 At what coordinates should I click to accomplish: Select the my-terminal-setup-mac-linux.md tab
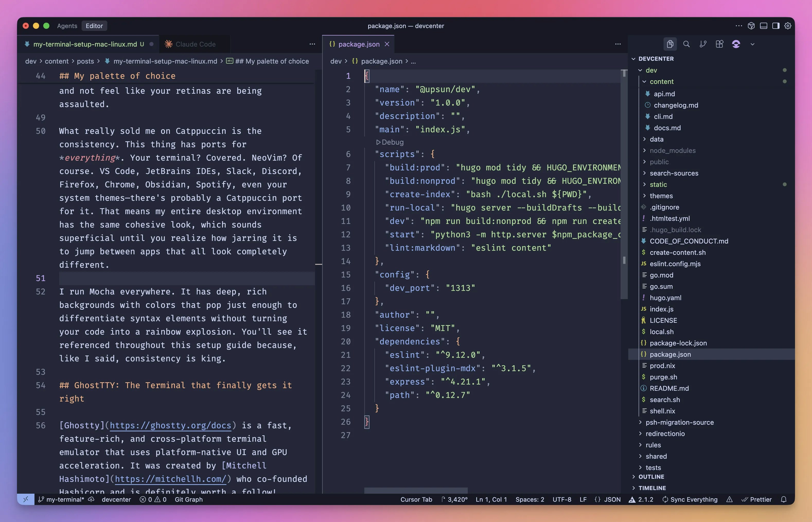(x=85, y=44)
